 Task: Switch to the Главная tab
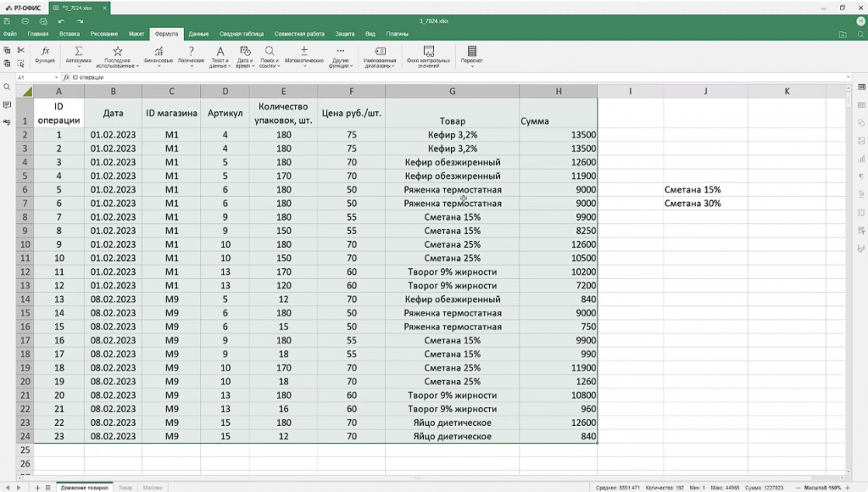click(x=37, y=34)
